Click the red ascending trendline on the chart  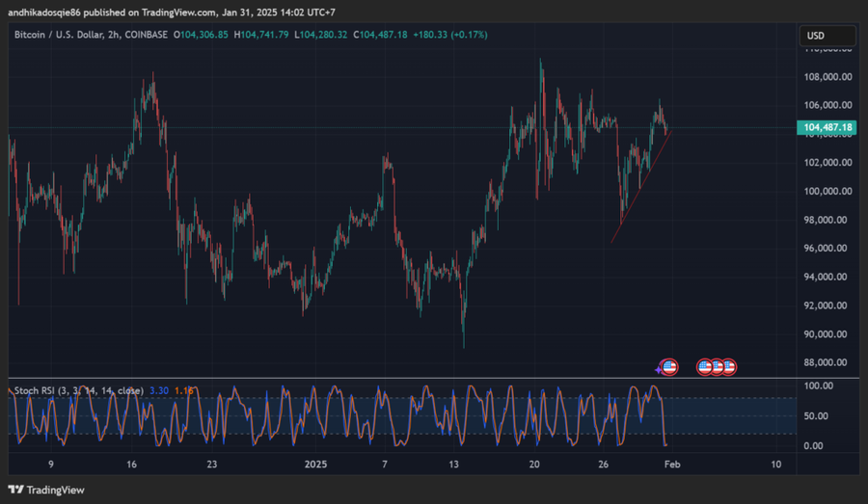point(641,186)
